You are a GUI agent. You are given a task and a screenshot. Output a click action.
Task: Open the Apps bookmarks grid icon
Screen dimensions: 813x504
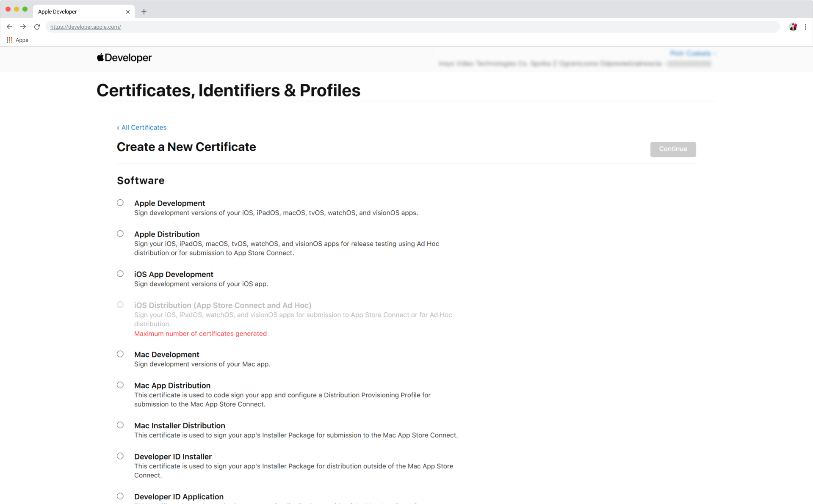(9, 40)
